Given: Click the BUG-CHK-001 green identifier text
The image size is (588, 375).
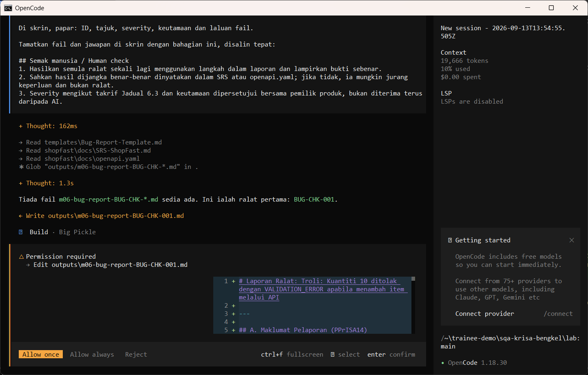Looking at the screenshot, I should [314, 199].
